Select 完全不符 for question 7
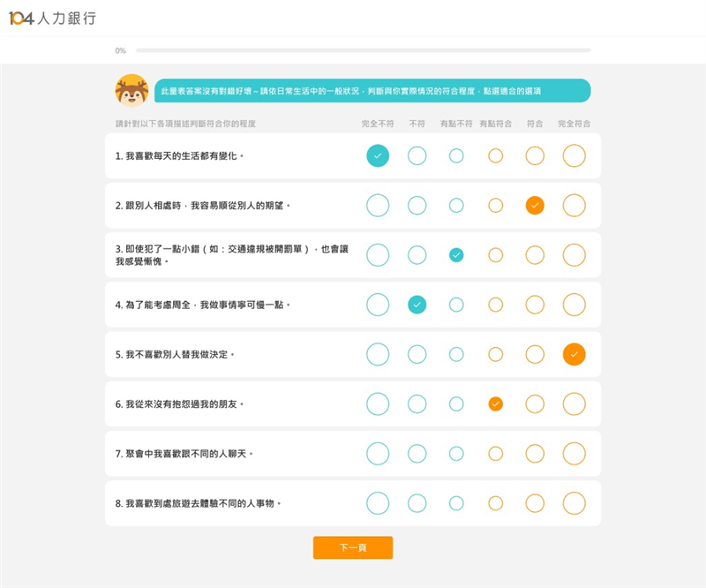The width and height of the screenshot is (706, 588). (x=378, y=453)
